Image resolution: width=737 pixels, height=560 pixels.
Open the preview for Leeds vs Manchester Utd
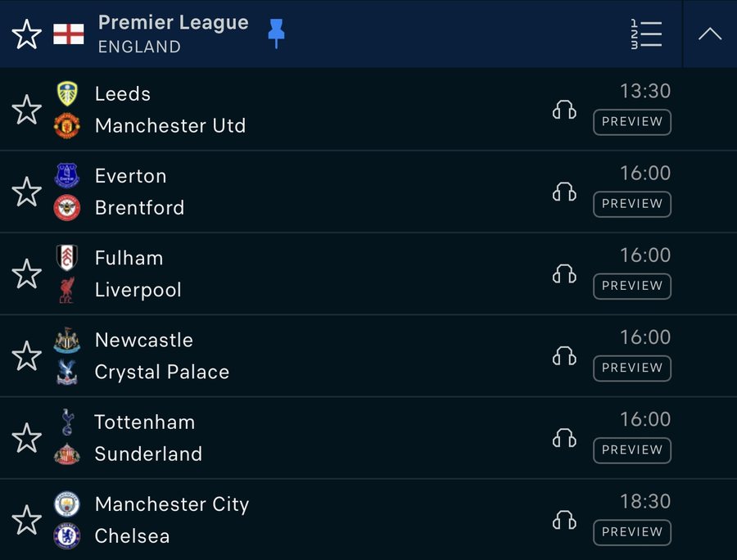point(631,122)
